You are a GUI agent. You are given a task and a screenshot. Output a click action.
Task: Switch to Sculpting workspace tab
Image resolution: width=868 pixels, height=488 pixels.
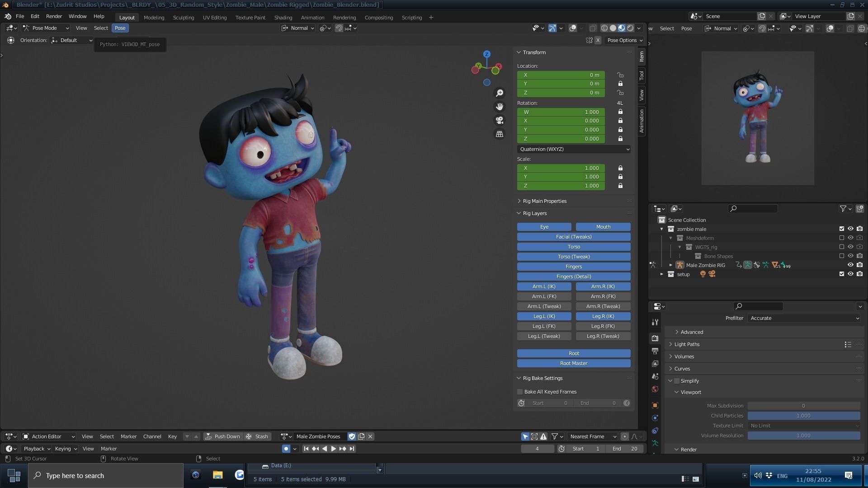(x=183, y=18)
